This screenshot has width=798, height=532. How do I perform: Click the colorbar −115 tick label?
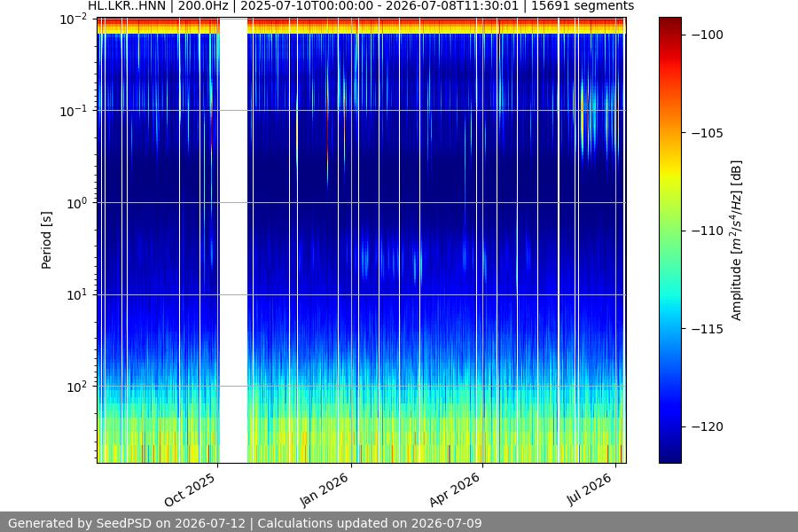tap(708, 329)
